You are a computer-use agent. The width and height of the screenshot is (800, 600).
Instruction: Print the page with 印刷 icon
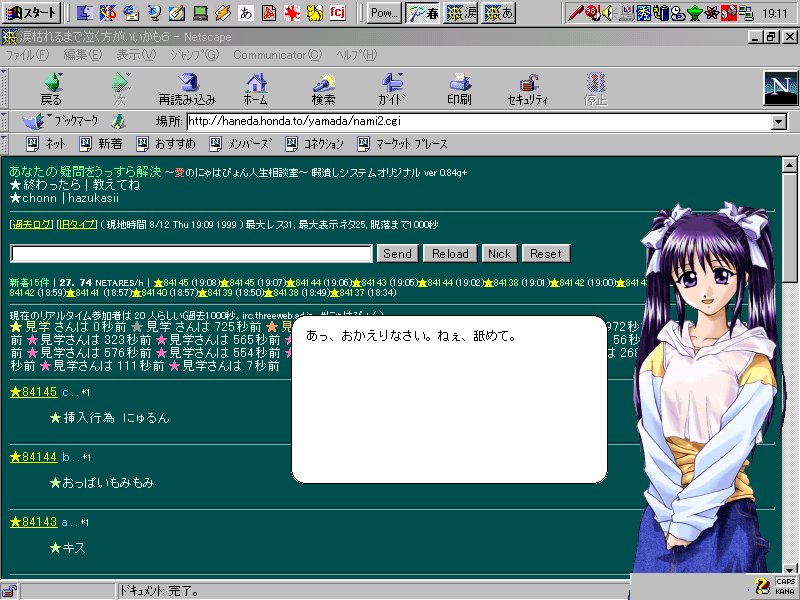(x=459, y=89)
